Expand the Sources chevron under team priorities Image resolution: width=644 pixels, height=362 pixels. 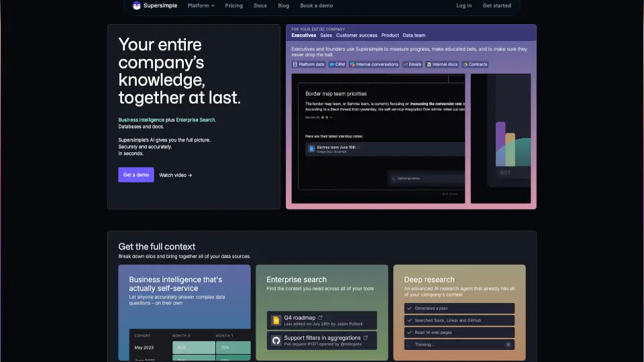(x=331, y=117)
